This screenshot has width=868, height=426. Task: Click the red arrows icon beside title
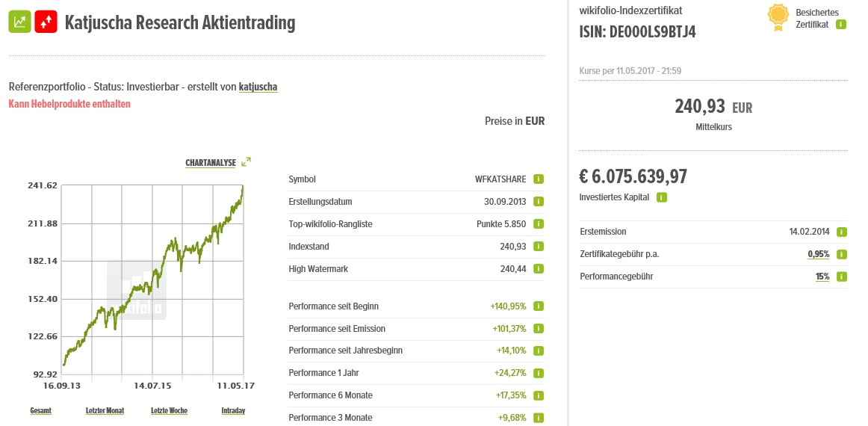[46, 22]
